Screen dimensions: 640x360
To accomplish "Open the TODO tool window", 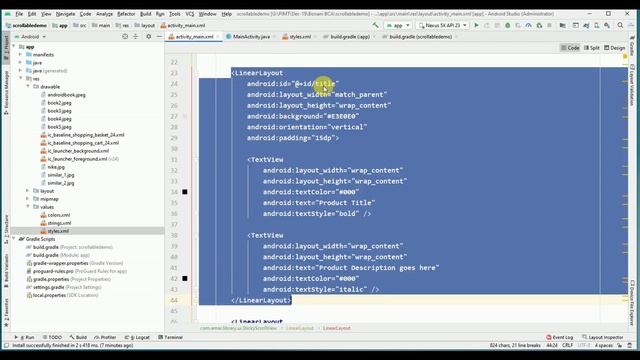I will pos(52,337).
